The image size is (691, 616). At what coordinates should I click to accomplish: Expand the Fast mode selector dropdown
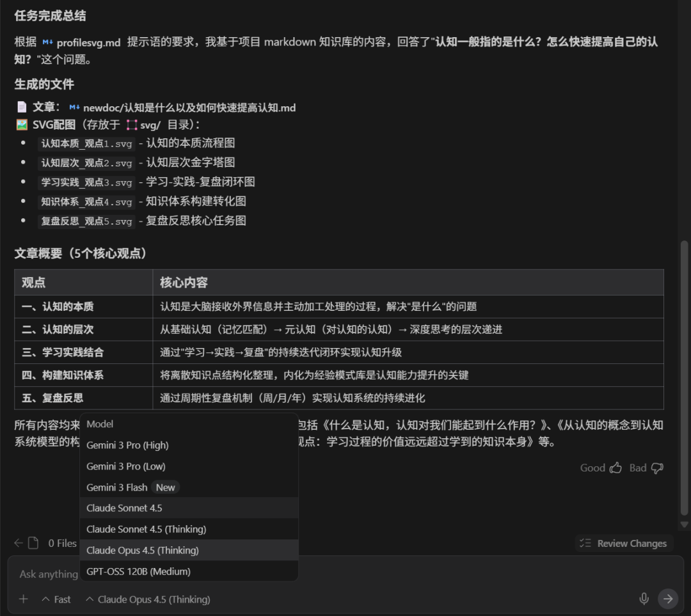click(56, 599)
